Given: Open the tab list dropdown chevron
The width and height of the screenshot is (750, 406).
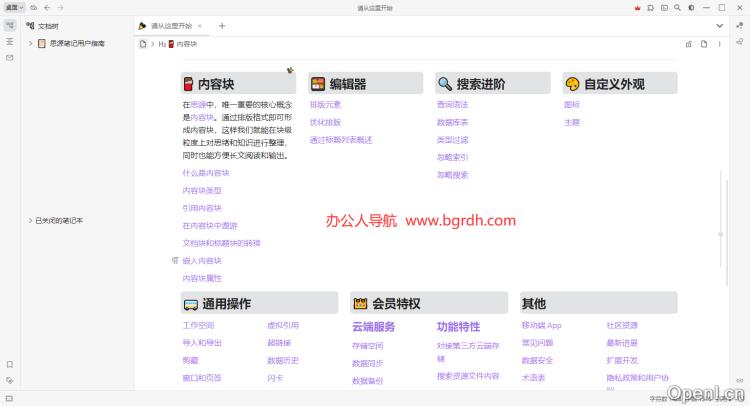Looking at the screenshot, I should point(721,26).
